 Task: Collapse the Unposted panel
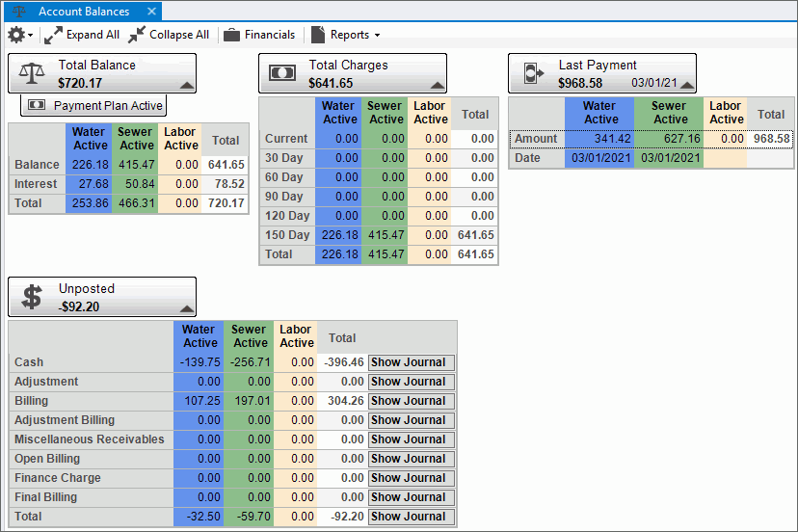[x=187, y=308]
